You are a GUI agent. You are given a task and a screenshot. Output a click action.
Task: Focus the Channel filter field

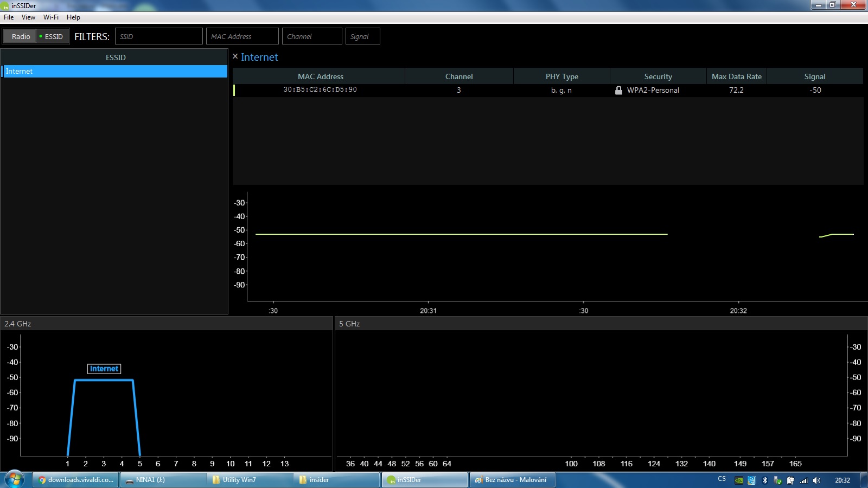pyautogui.click(x=312, y=36)
